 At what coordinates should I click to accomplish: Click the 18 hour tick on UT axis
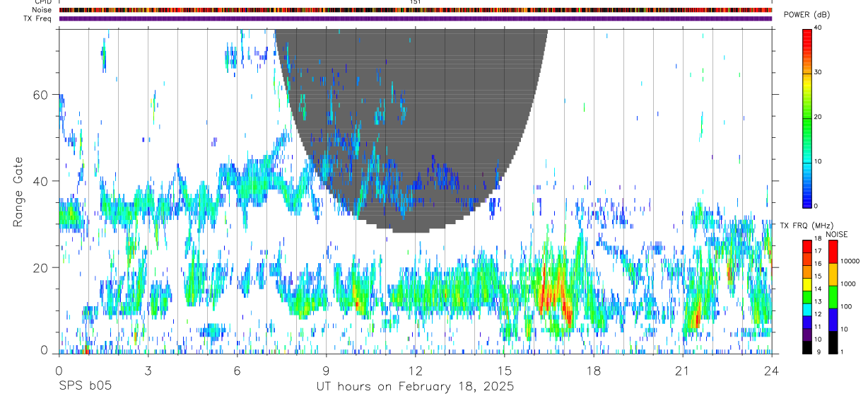click(593, 371)
